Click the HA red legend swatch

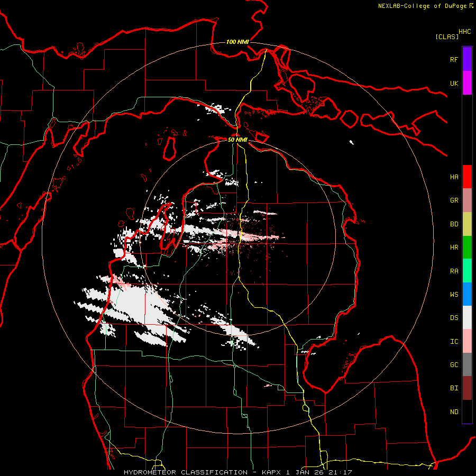(467, 177)
